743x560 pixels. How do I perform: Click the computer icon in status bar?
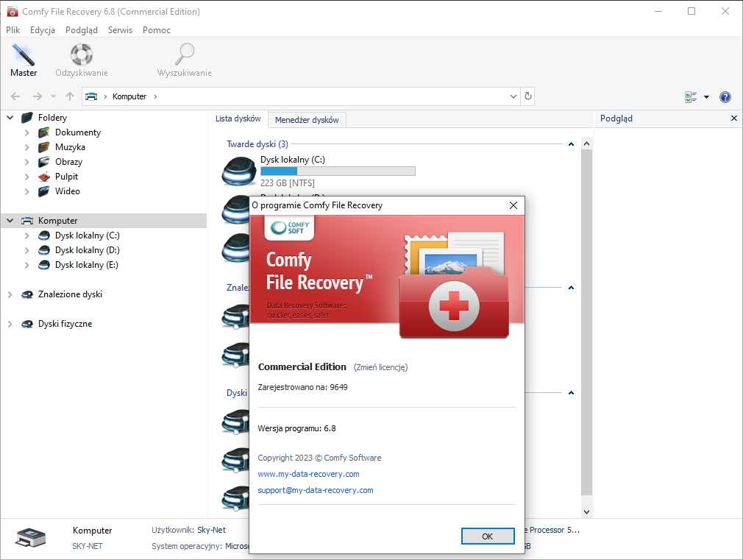[x=31, y=538]
